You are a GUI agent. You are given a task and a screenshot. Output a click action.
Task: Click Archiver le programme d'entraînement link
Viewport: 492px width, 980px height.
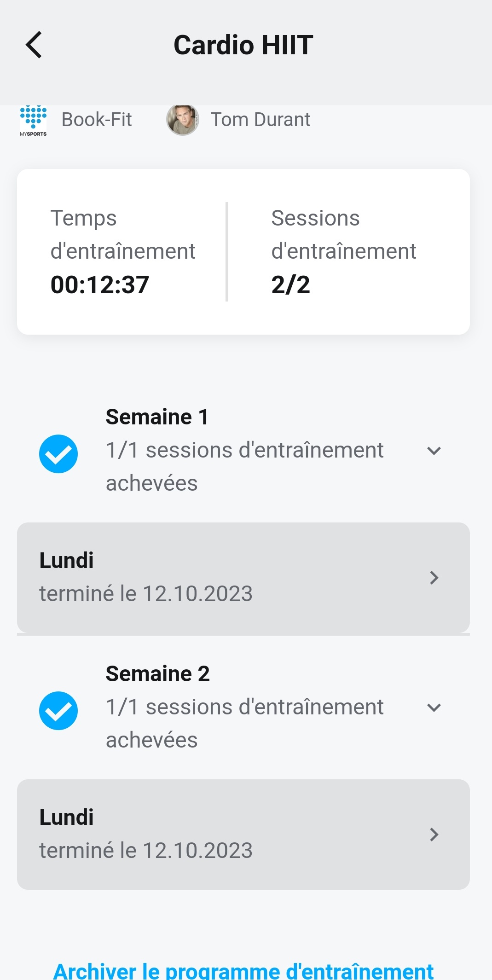(243, 971)
